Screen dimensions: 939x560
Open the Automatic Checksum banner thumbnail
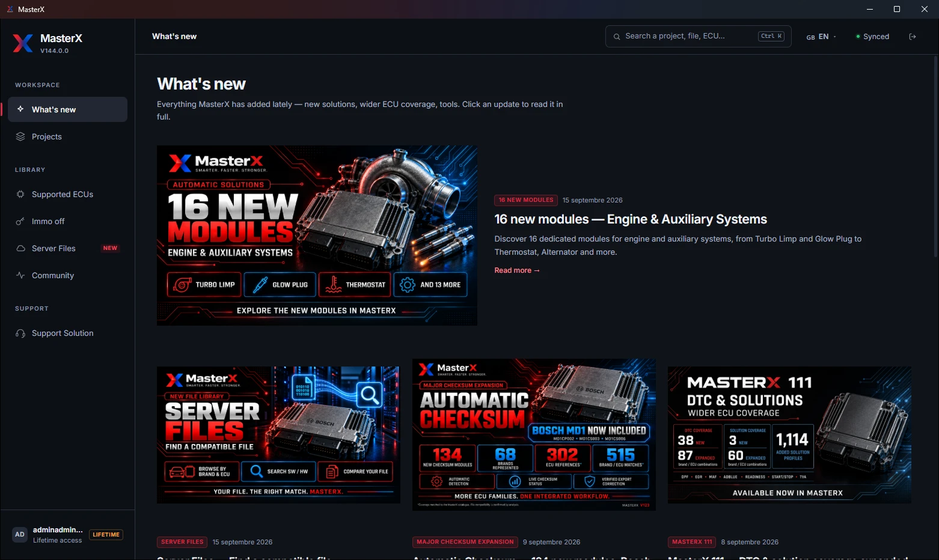pos(534,435)
